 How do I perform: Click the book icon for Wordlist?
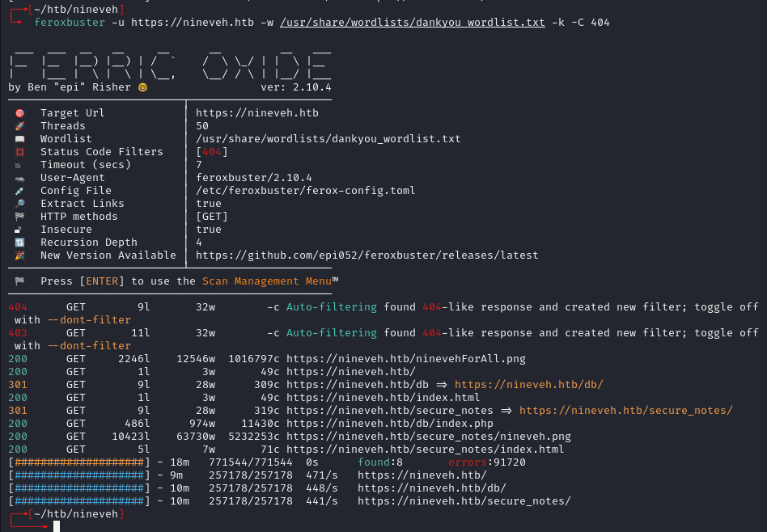[20, 138]
